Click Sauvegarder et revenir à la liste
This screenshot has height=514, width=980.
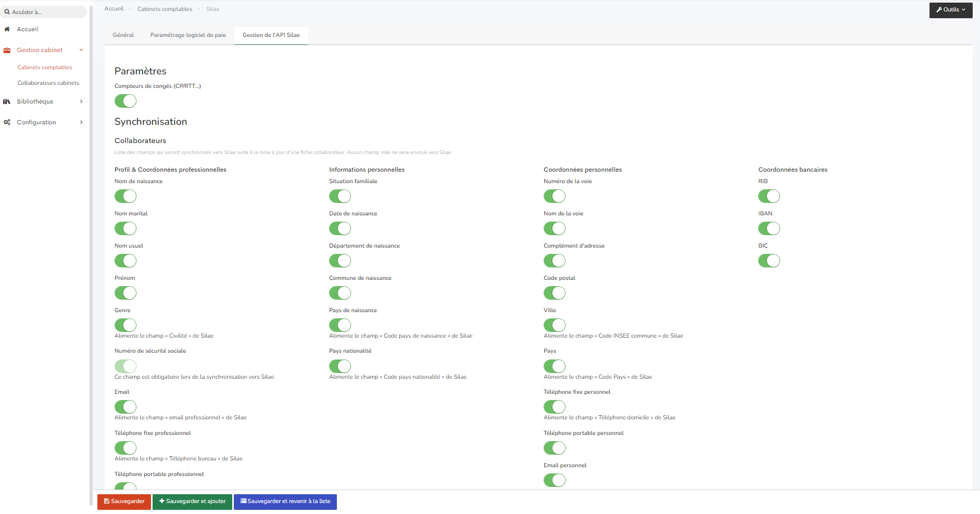tap(285, 502)
